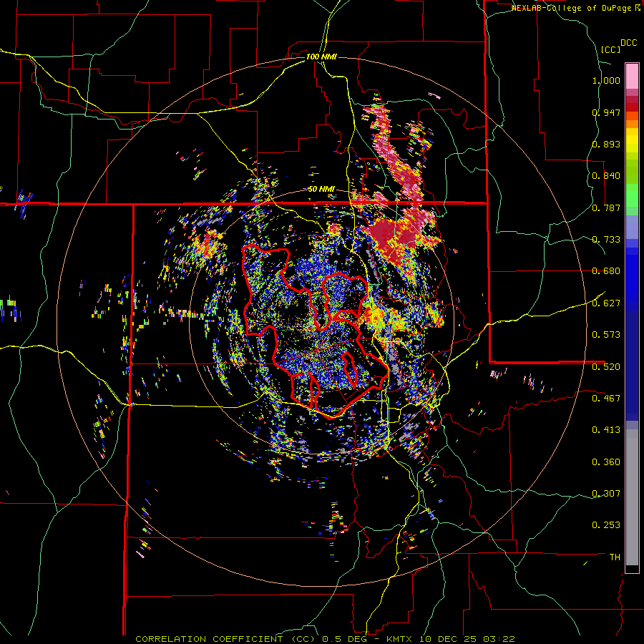Click the 0.573 legend value
The image size is (644, 644).
coord(606,335)
